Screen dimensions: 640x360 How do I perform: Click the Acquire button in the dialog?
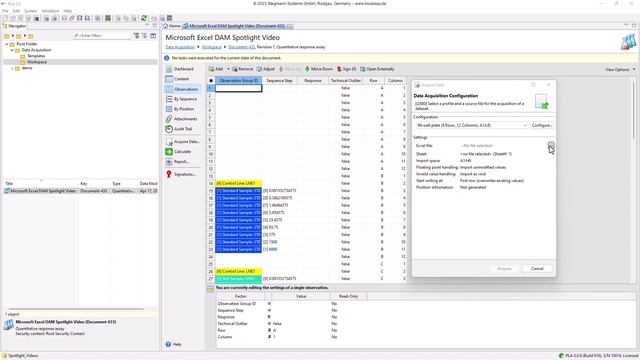click(504, 269)
